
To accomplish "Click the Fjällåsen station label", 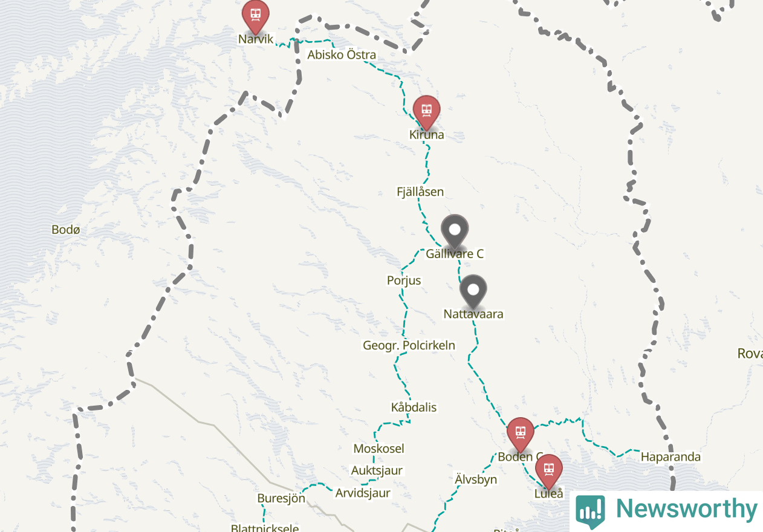I will click(x=420, y=192).
